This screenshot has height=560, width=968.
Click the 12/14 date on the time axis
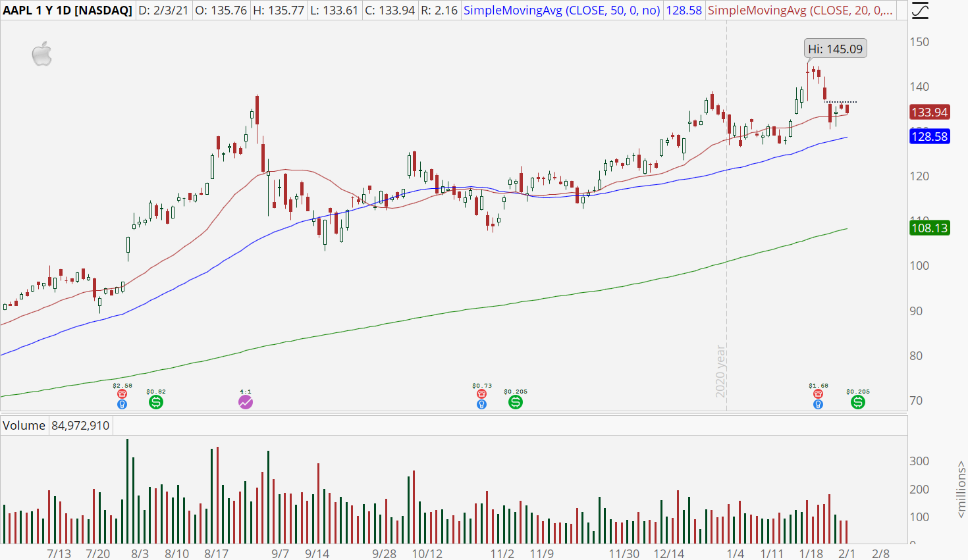(668, 553)
